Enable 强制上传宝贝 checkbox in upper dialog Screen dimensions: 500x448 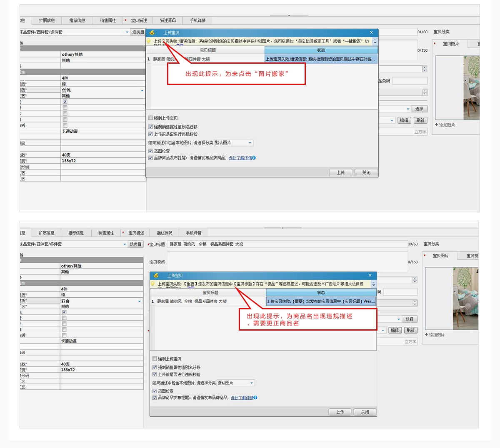pos(150,118)
